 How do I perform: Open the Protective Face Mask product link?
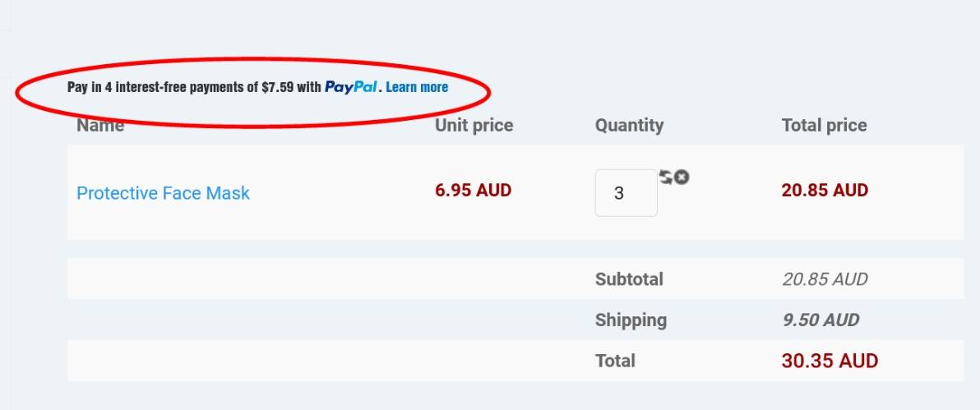pos(163,193)
